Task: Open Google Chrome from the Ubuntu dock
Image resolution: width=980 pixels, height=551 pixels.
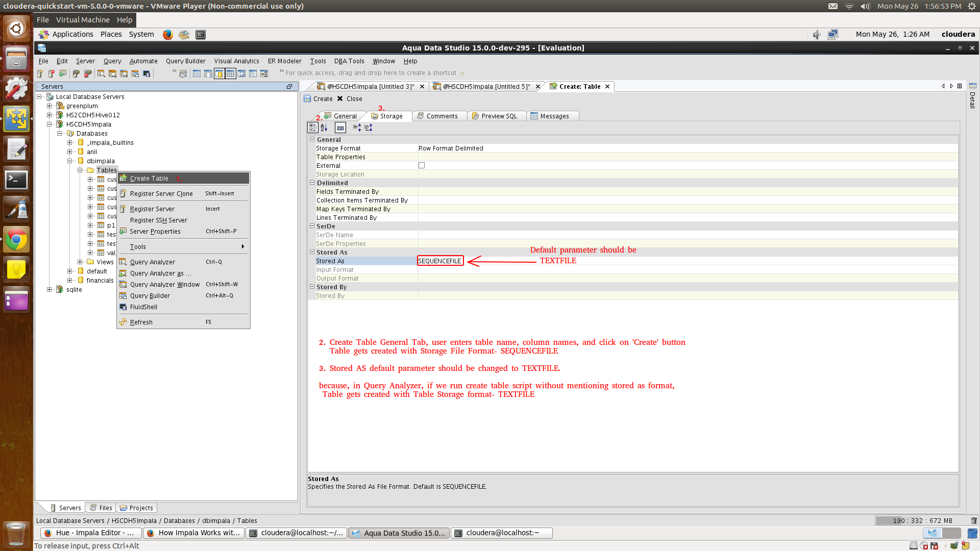Action: tap(16, 239)
